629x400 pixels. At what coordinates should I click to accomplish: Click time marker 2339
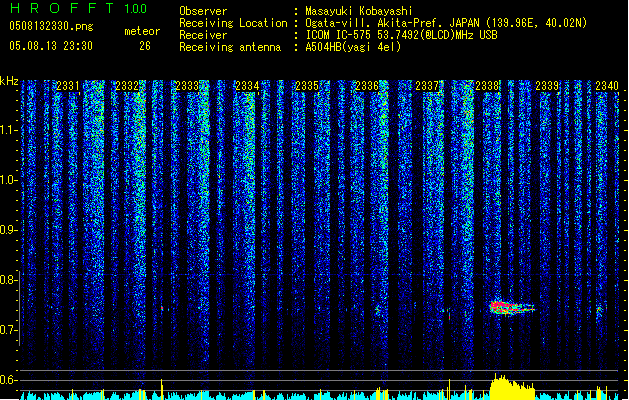tap(547, 86)
